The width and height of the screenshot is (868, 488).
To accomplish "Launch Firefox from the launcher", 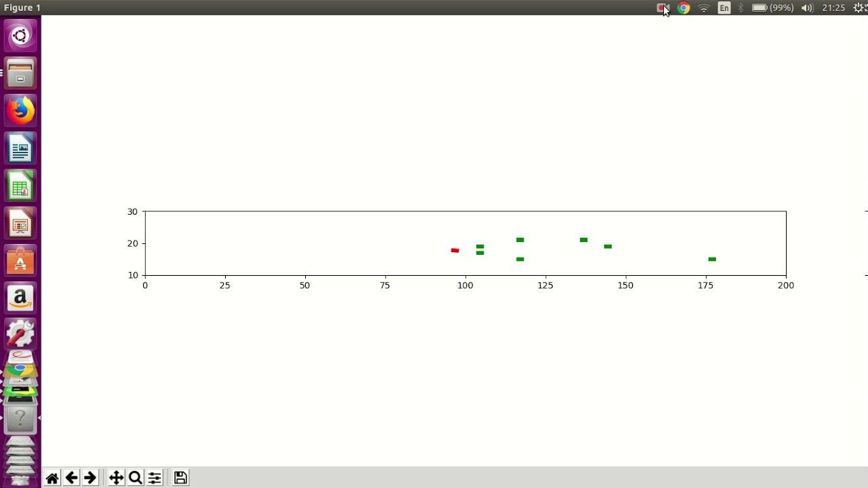I will tap(20, 110).
